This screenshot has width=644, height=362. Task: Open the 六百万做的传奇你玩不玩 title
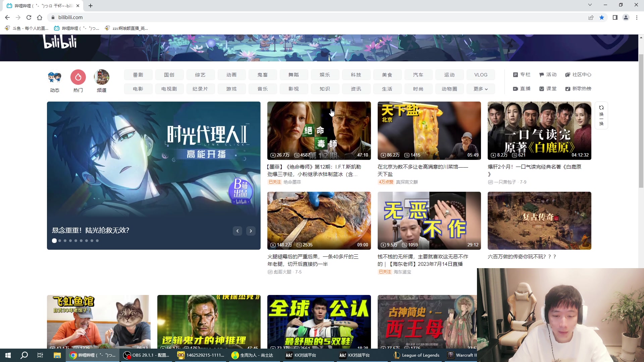coord(522,257)
